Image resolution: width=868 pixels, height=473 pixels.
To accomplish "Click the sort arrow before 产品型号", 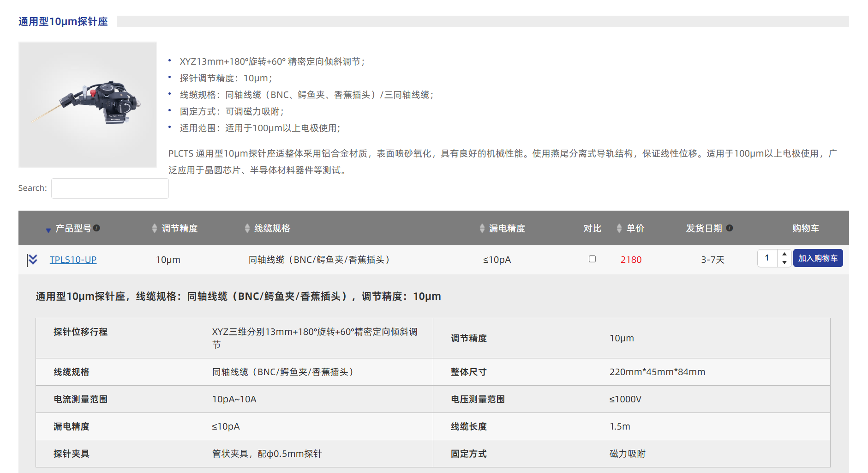I will [x=48, y=230].
